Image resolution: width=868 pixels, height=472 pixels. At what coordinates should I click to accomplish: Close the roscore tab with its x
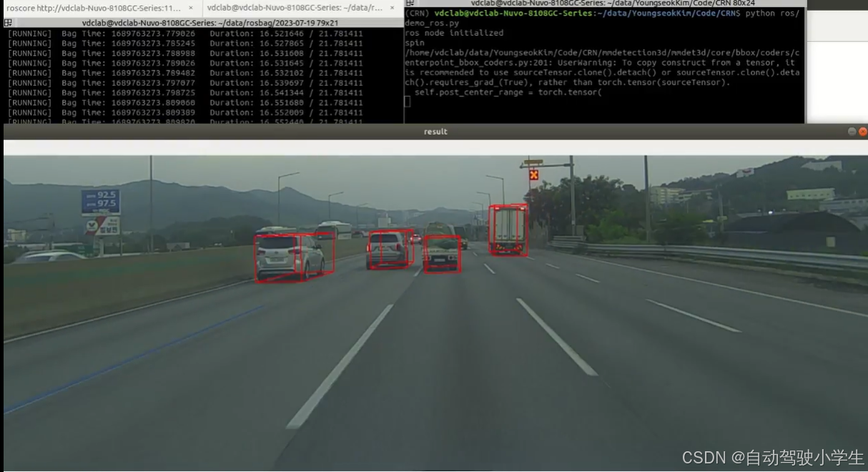[191, 8]
